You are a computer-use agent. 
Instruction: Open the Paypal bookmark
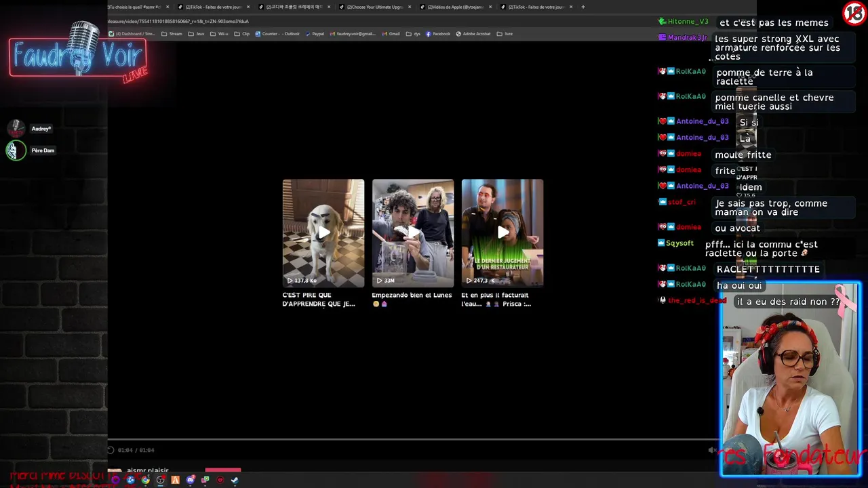[x=315, y=34]
